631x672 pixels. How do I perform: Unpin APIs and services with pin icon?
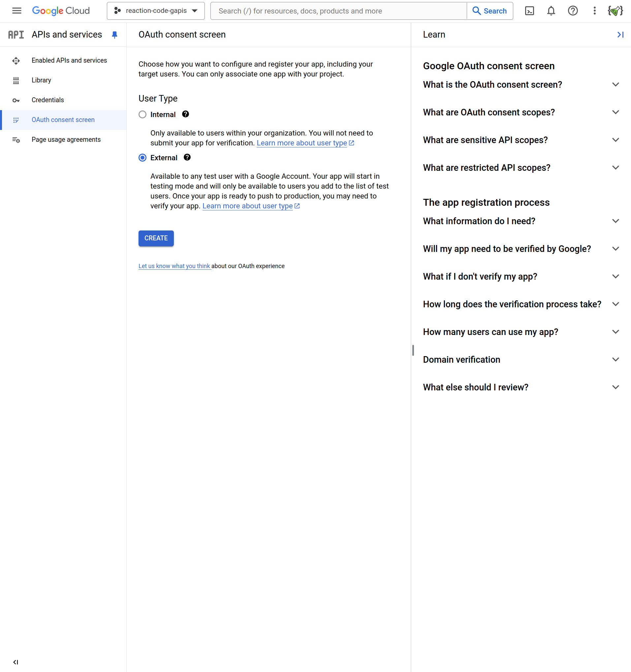tap(115, 35)
